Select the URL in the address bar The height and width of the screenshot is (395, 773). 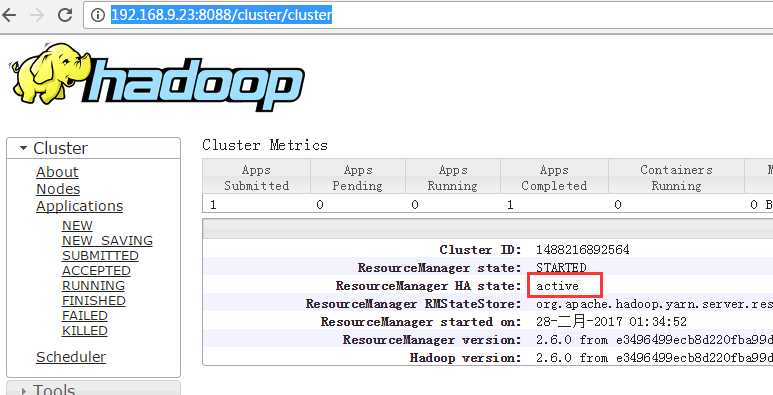click(x=221, y=15)
